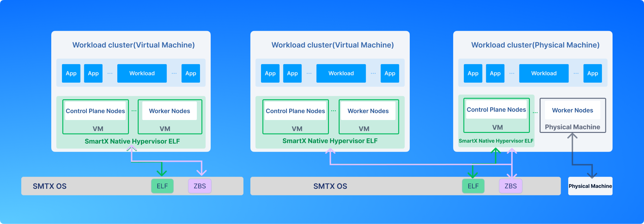The image size is (644, 224).
Task: Select first App box in Physical Machine cluster
Action: coord(473,73)
